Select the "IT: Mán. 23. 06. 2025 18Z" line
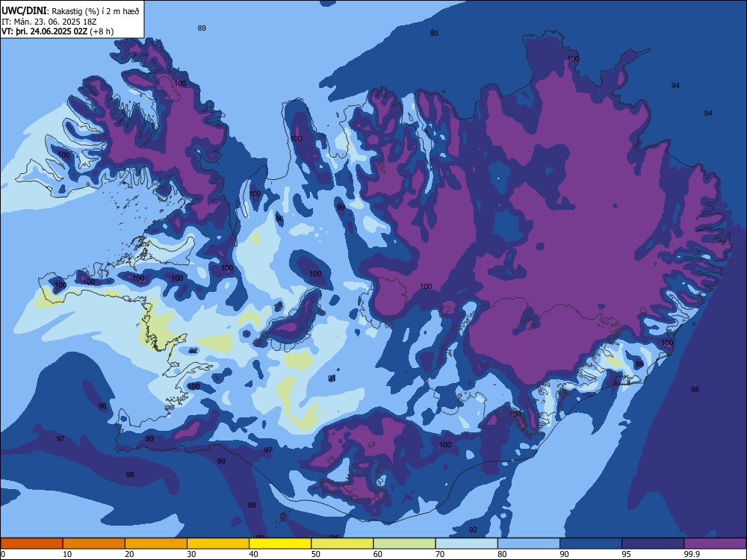 [x=48, y=22]
